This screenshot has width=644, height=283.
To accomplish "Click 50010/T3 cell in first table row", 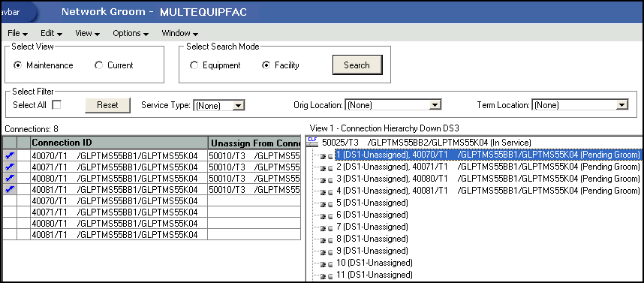I will (x=254, y=155).
